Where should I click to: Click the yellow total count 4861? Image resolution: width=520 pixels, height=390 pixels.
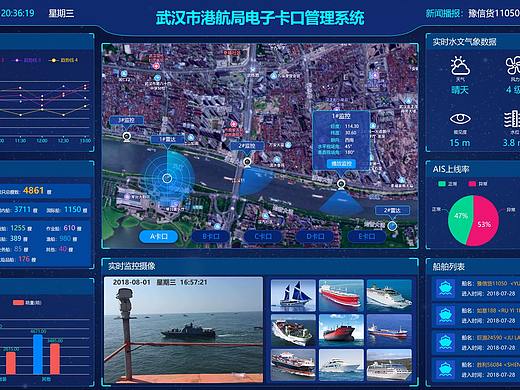[x=33, y=191]
